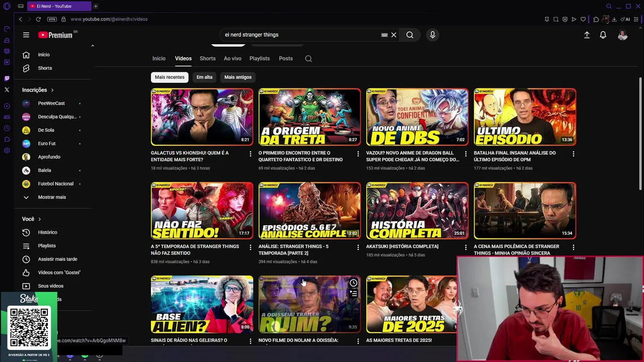Open the YouTube hamburger guide menu
This screenshot has width=644, height=362.
coord(26,35)
